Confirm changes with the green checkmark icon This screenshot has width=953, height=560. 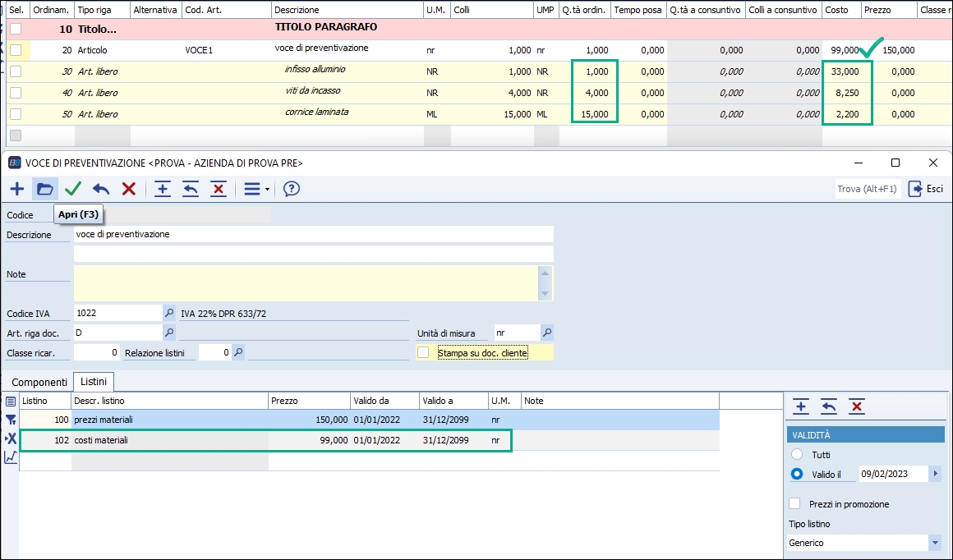pos(73,190)
